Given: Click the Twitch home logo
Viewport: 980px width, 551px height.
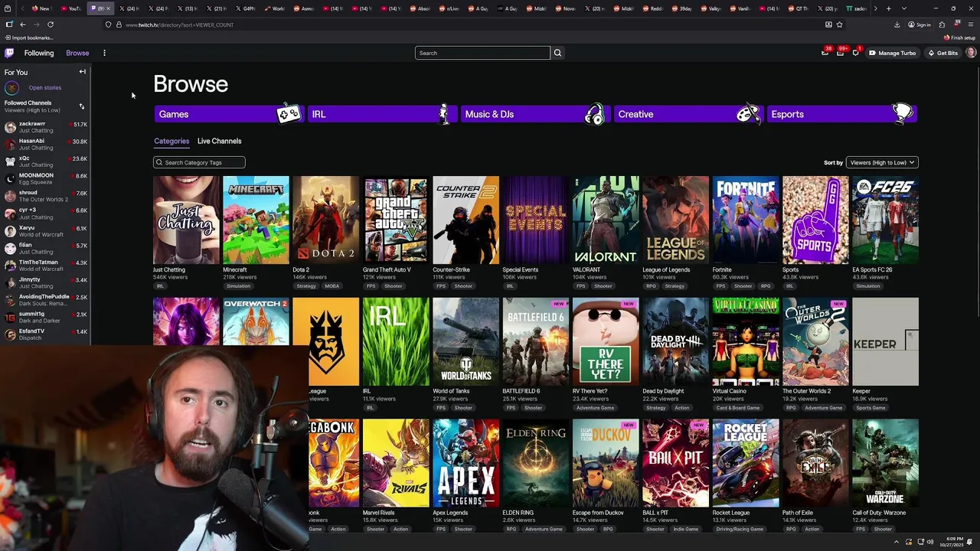Looking at the screenshot, I should tap(9, 53).
